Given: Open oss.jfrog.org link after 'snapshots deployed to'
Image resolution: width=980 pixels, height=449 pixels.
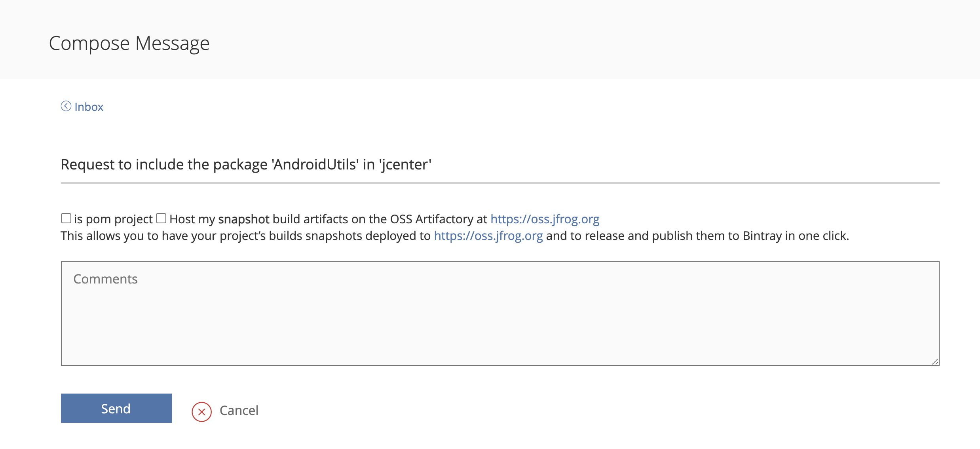Looking at the screenshot, I should [x=488, y=236].
